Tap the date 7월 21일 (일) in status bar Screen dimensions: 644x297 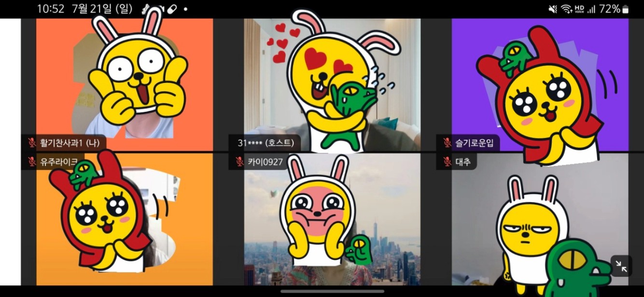(x=102, y=9)
